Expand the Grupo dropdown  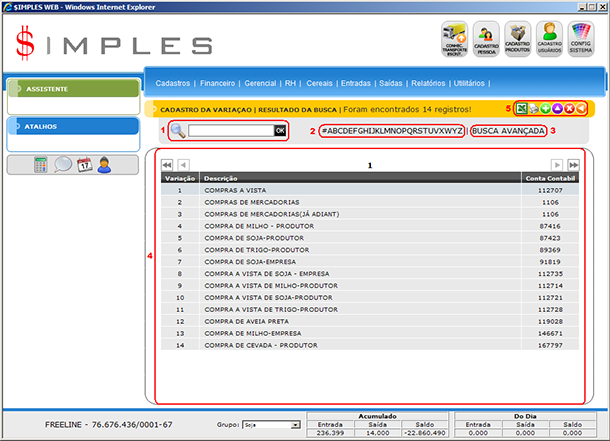pos(294,425)
